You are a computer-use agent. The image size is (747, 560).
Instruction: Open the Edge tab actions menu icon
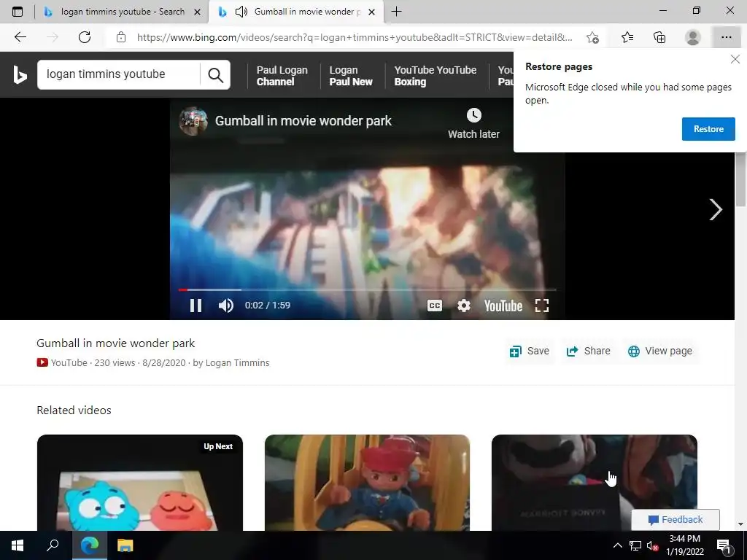coord(18,12)
